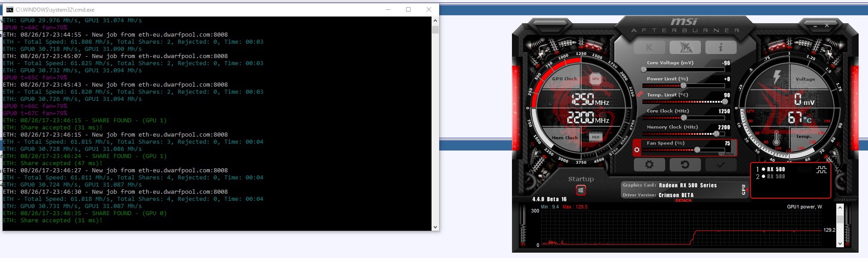868x258 pixels.
Task: Click the 0 mV voltage readout
Action: pos(804,99)
